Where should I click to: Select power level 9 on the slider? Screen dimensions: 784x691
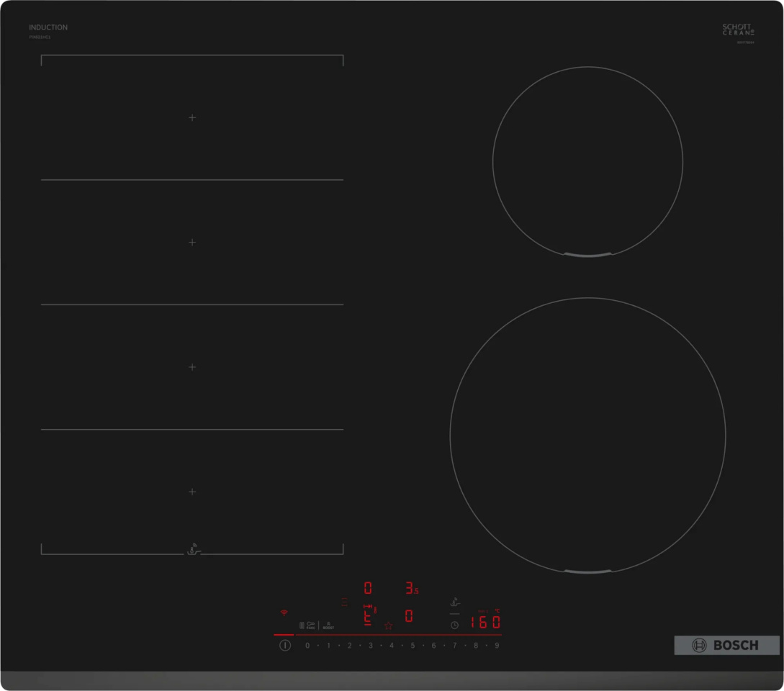point(497,644)
